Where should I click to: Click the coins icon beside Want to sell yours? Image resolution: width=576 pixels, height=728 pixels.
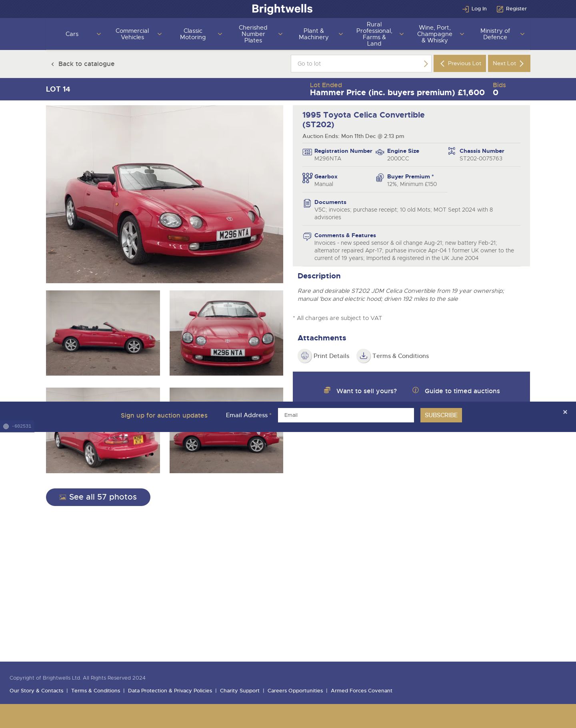pyautogui.click(x=327, y=390)
